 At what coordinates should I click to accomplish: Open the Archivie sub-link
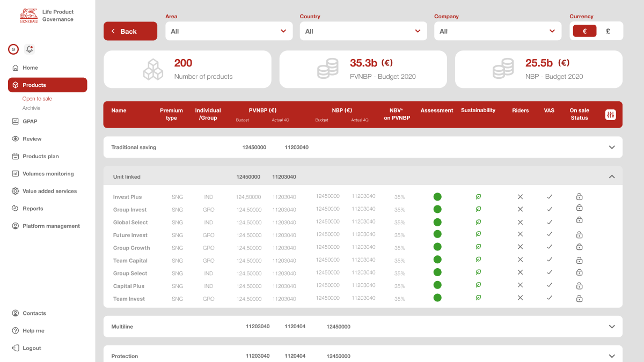click(31, 108)
